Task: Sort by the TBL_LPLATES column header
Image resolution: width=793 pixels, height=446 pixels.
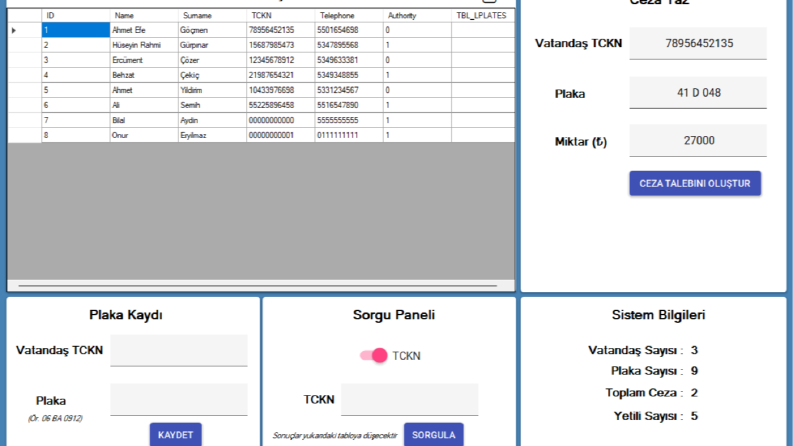Action: point(482,16)
